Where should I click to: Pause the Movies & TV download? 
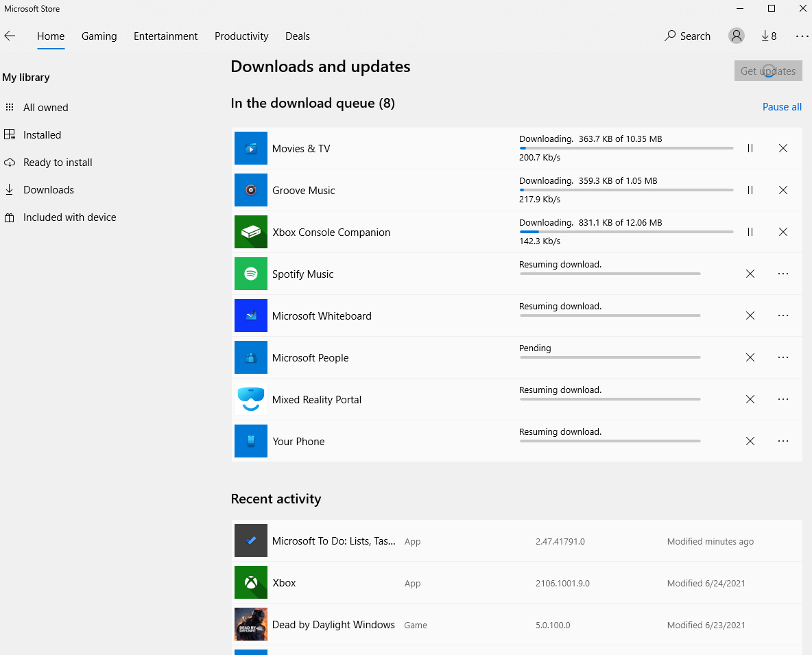pyautogui.click(x=750, y=149)
